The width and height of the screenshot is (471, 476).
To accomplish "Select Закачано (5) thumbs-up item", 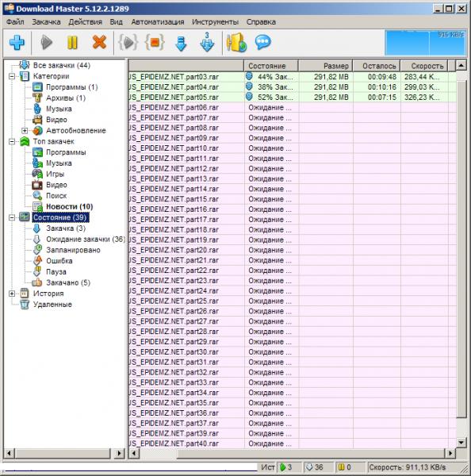I will (68, 282).
